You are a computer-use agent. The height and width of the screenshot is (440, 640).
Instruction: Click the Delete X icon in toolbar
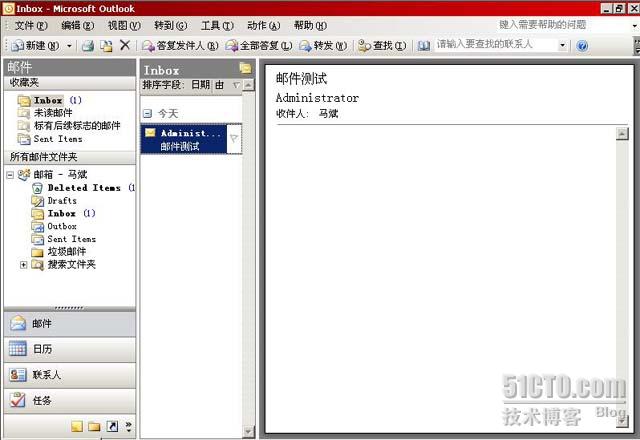[125, 45]
